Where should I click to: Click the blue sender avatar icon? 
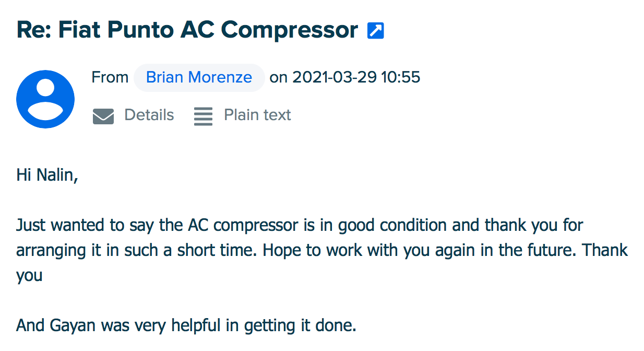click(45, 99)
